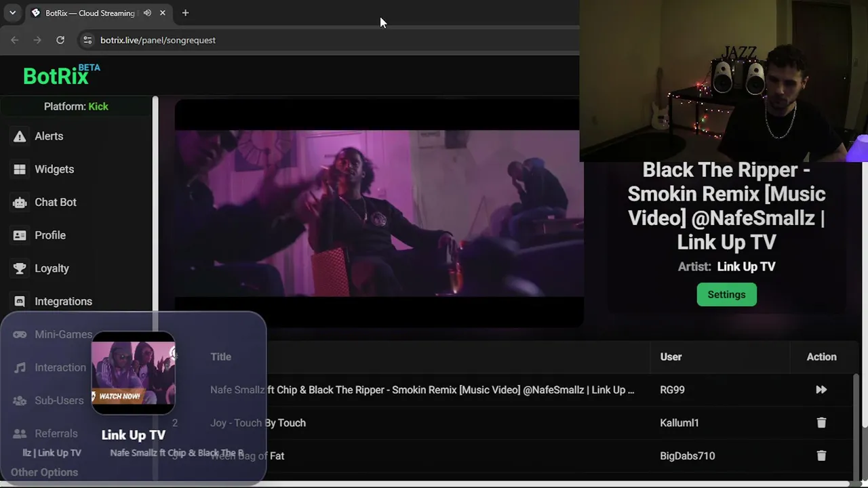View site information for botrix.live
This screenshot has height=488, width=868.
click(x=87, y=40)
